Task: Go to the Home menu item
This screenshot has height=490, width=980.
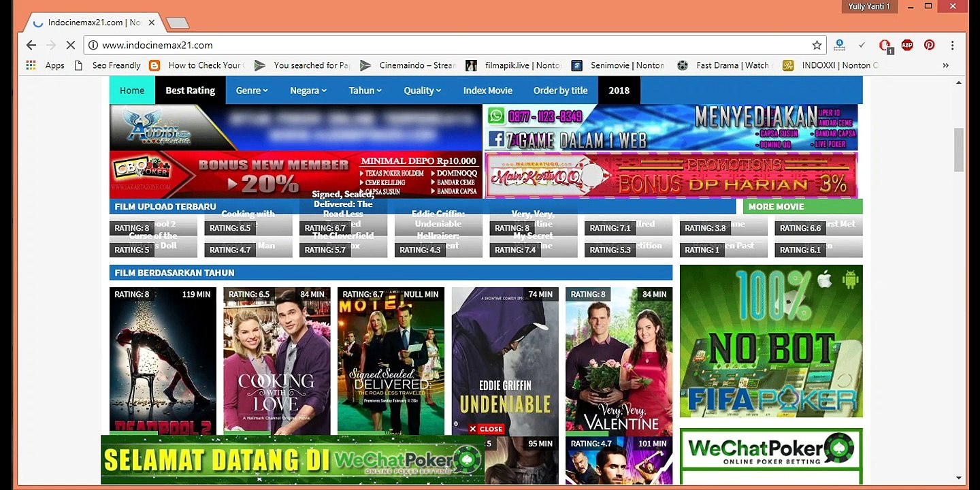Action: (132, 91)
